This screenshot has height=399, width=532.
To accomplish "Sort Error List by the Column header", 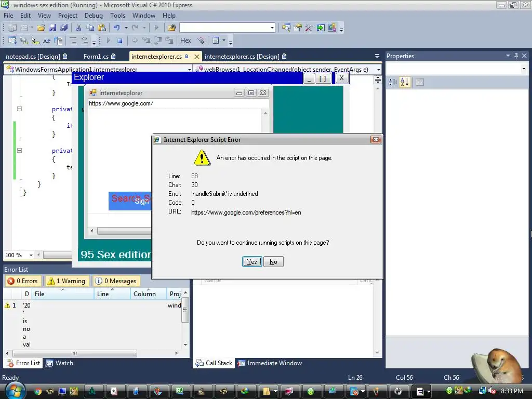I will click(x=148, y=294).
